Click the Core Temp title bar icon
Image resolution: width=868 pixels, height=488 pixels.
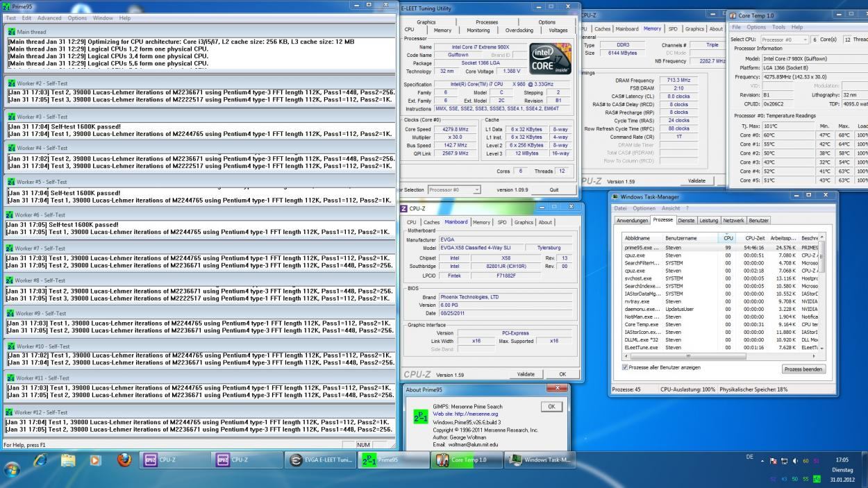733,15
